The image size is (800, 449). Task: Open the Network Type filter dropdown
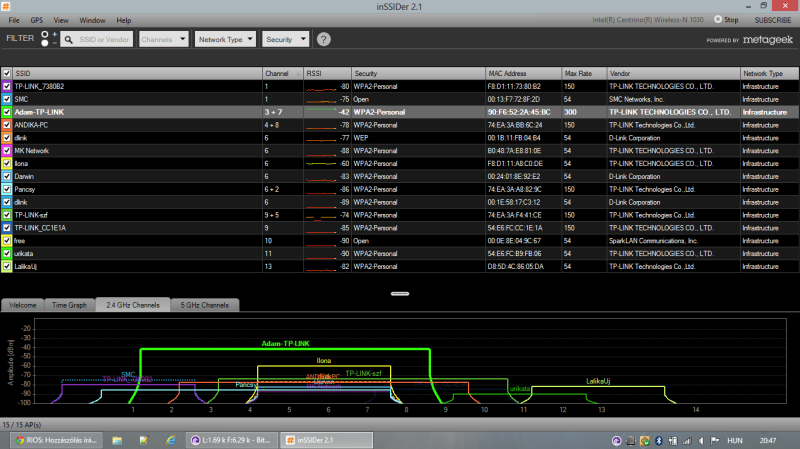pos(226,39)
